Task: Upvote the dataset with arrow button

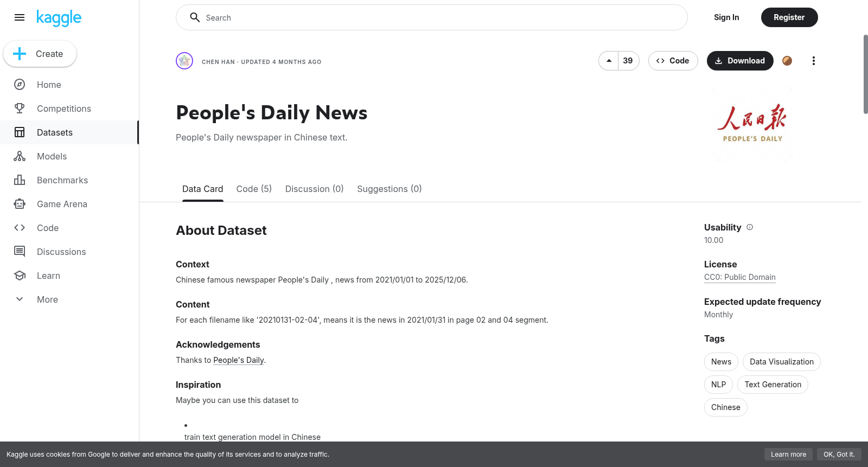Action: pyautogui.click(x=609, y=61)
